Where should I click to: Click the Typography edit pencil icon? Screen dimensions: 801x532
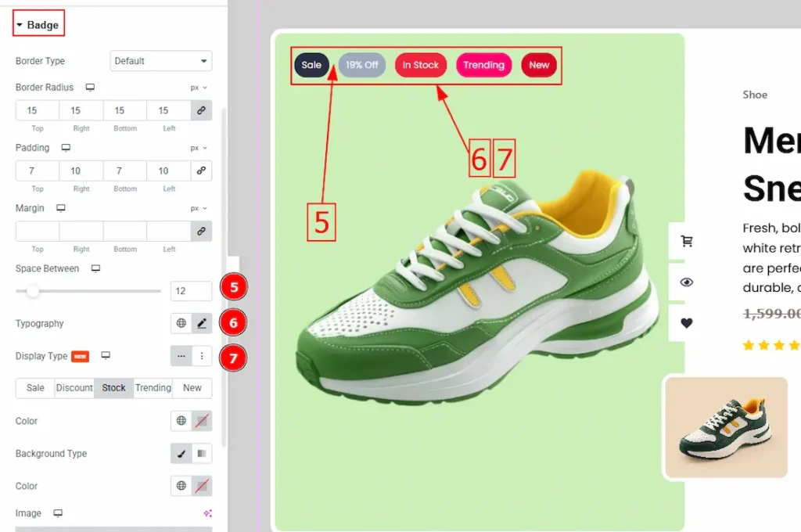click(x=202, y=323)
